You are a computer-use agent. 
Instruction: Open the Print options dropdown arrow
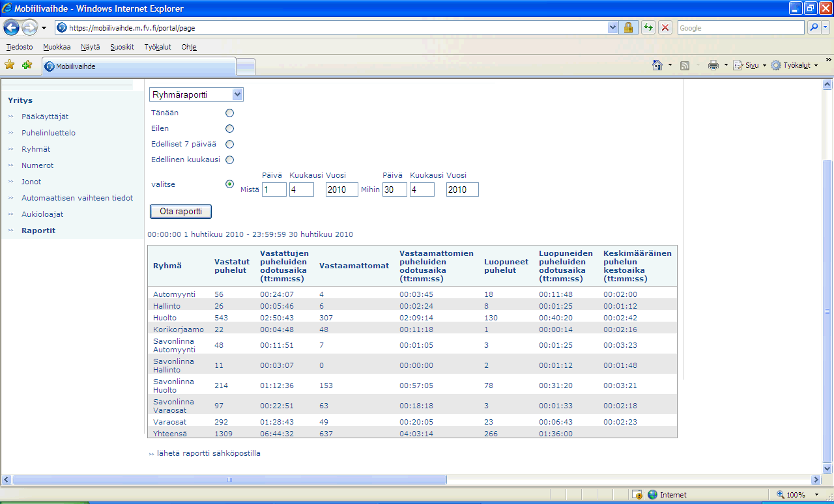click(725, 65)
